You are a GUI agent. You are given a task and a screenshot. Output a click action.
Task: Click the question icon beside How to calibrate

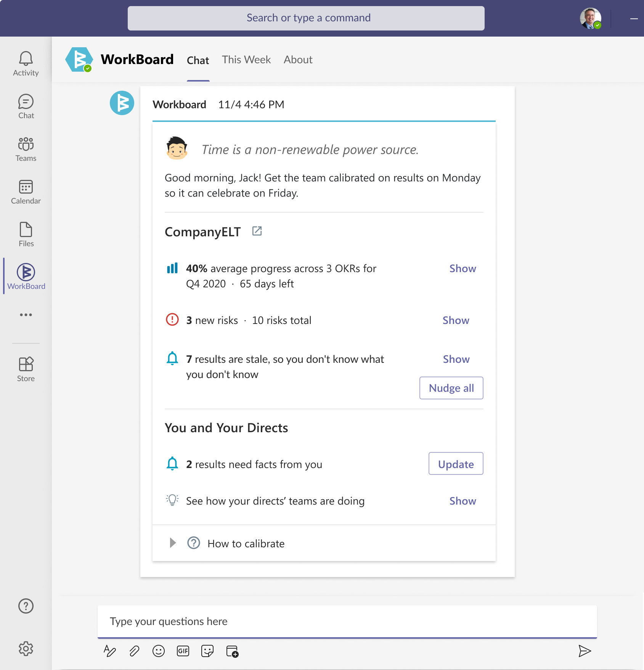(x=194, y=543)
